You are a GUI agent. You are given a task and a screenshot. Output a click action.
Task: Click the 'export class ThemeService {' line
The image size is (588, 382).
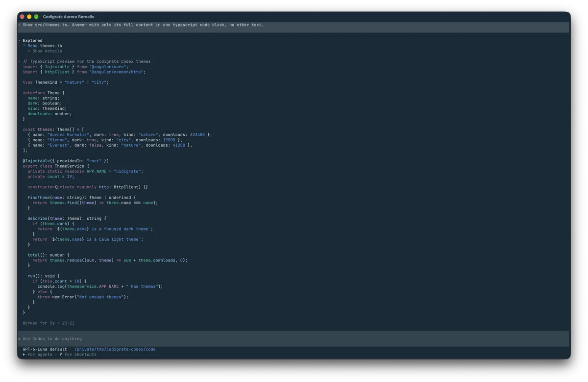point(56,166)
